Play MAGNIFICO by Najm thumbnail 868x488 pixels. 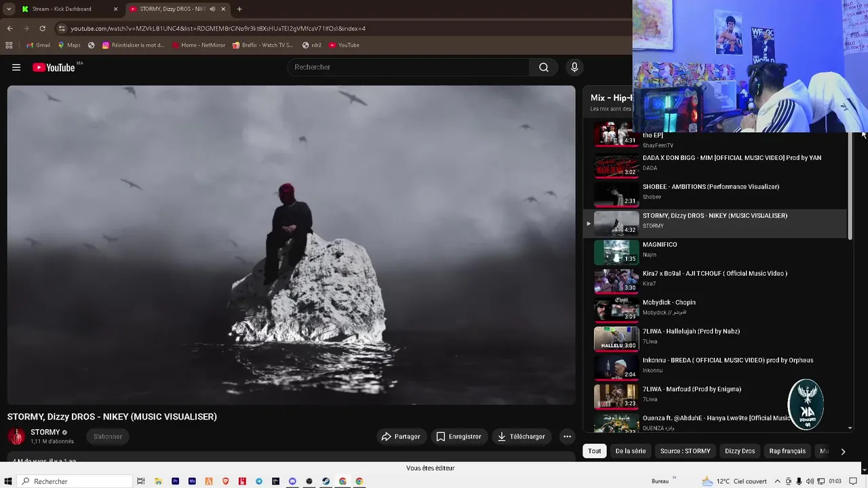pyautogui.click(x=616, y=252)
